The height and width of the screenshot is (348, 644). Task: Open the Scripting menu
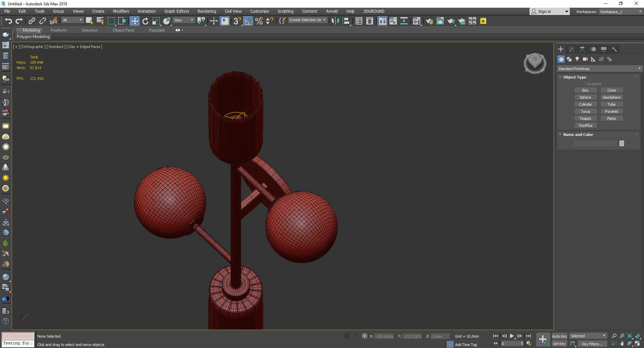(285, 11)
